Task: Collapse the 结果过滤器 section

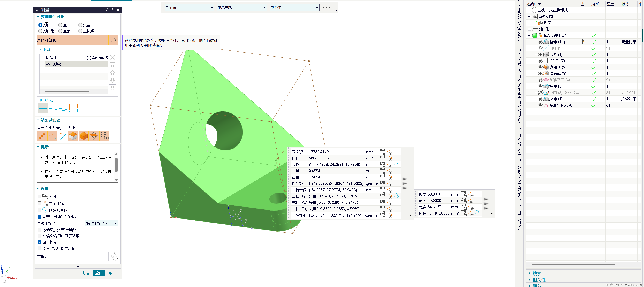Action: [x=38, y=120]
